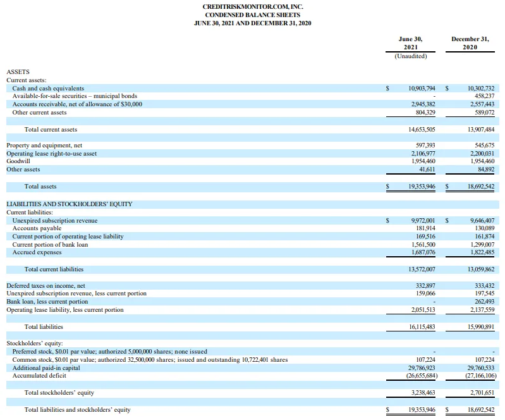Click the Accumulated deficit value (26,655,684)
This screenshot has width=505, height=420.
(x=422, y=376)
